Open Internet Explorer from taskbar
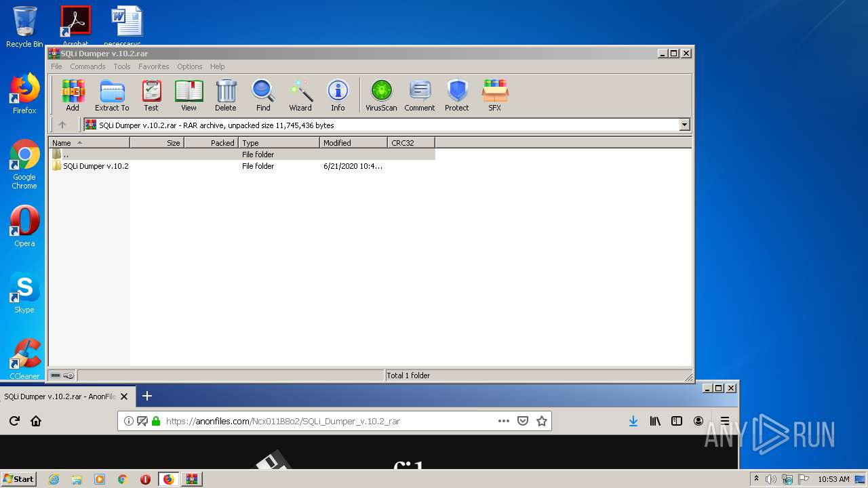 click(x=54, y=479)
